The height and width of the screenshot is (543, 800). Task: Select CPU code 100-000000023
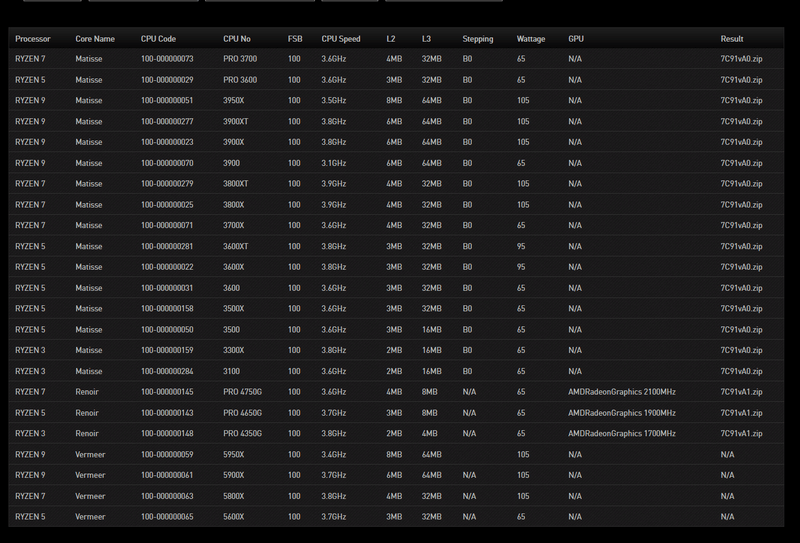pyautogui.click(x=167, y=142)
